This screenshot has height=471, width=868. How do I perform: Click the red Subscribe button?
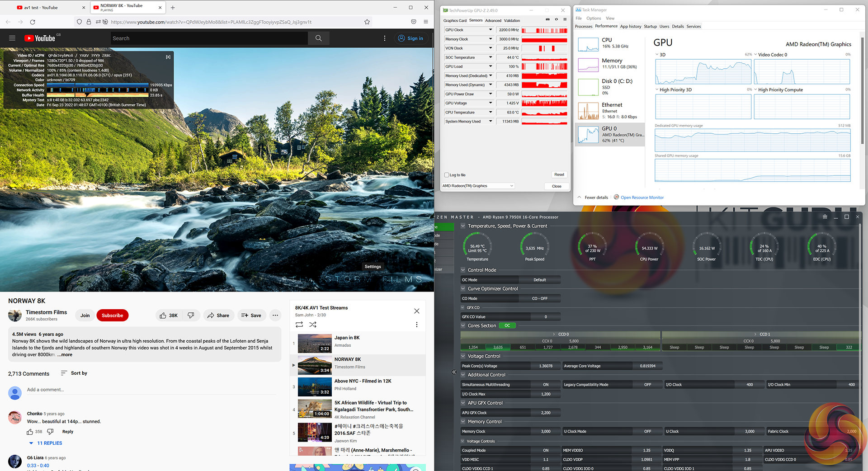(x=112, y=316)
